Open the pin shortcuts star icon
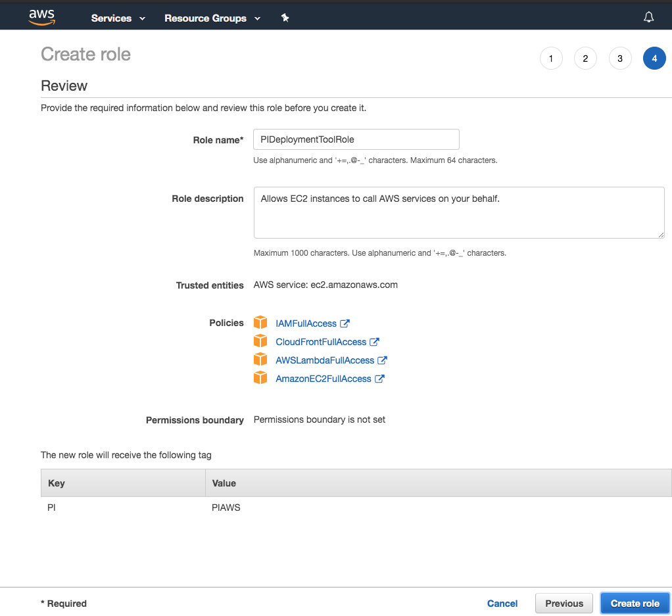672x616 pixels. tap(285, 18)
